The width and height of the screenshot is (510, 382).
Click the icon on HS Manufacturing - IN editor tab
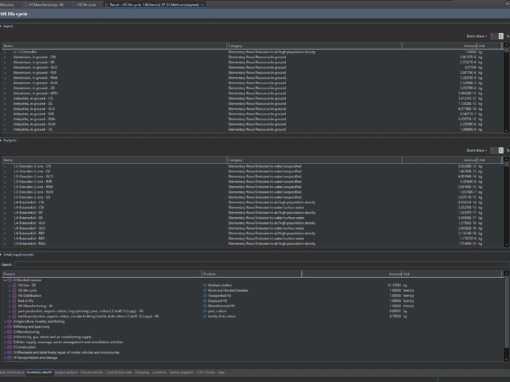[x=25, y=5]
